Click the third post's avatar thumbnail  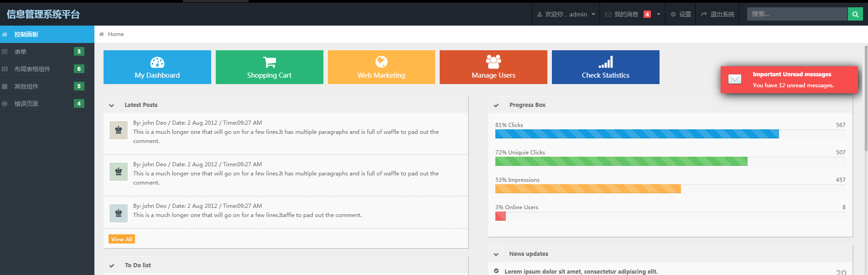(x=119, y=213)
